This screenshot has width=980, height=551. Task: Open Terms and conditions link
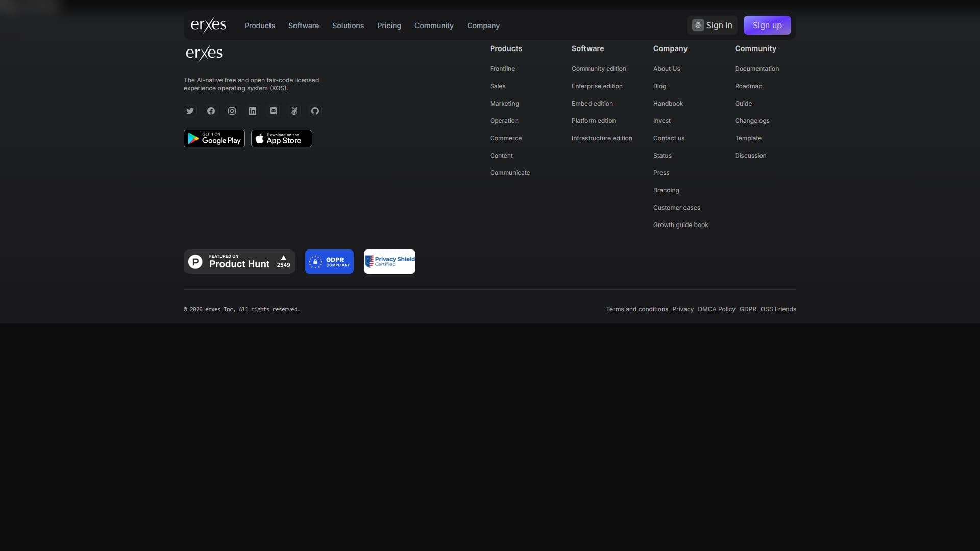pos(637,309)
